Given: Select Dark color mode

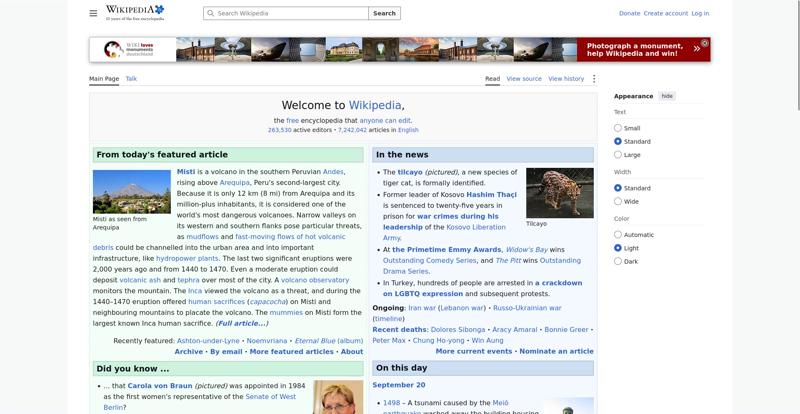Looking at the screenshot, I should [x=618, y=261].
